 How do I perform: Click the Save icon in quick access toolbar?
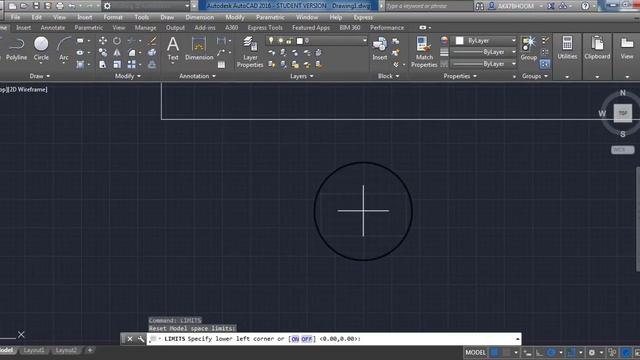point(36,6)
